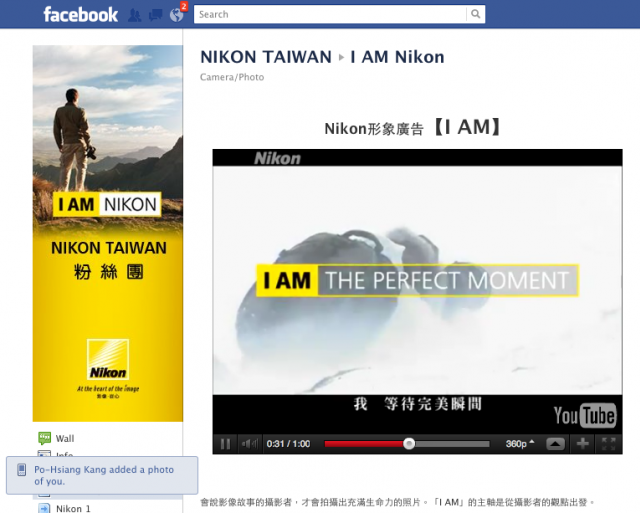Click the search magnifier button
The image size is (640, 513).
(x=476, y=14)
